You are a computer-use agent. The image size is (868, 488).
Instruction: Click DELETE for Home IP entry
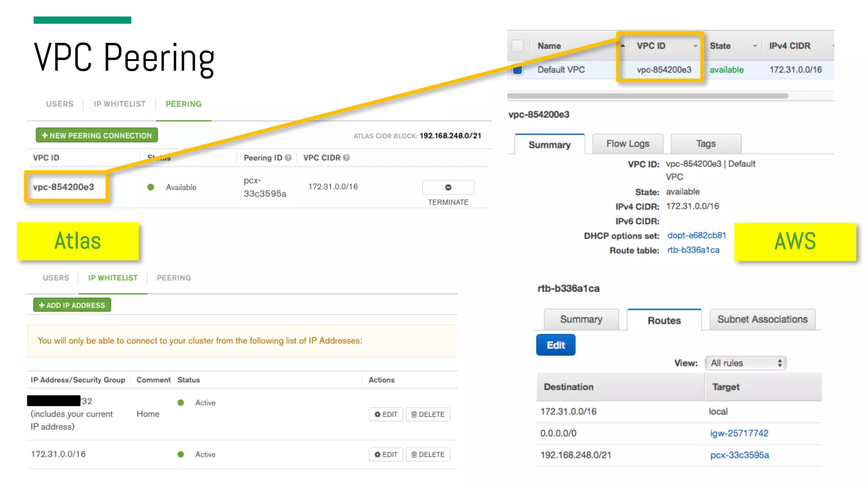tap(428, 414)
